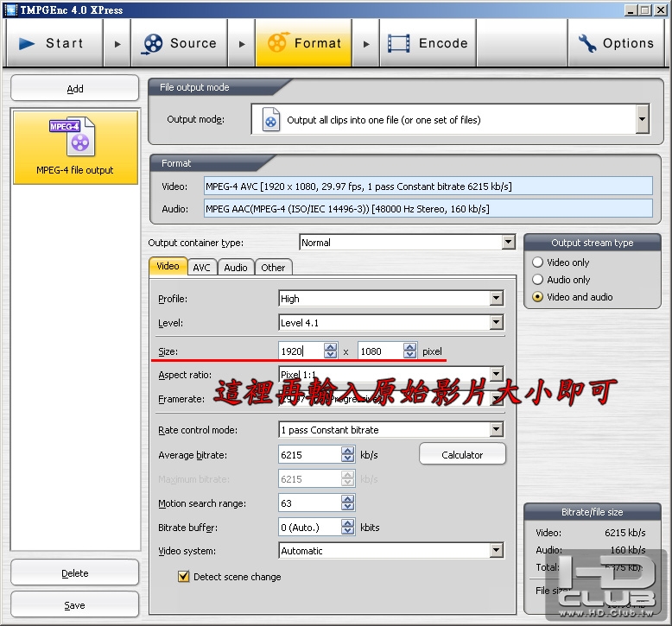672x626 pixels.
Task: Switch to the Audio tab
Action: click(x=236, y=268)
